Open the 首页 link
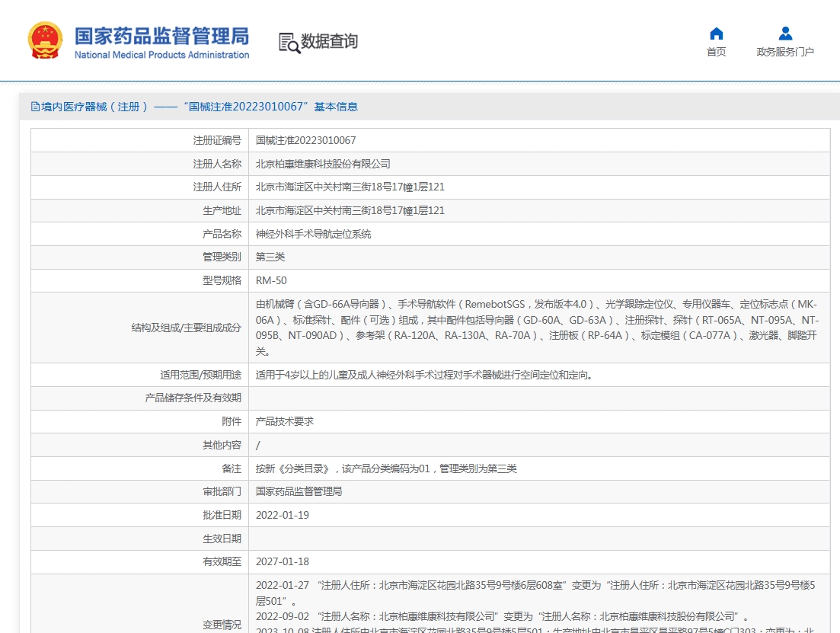 [717, 52]
